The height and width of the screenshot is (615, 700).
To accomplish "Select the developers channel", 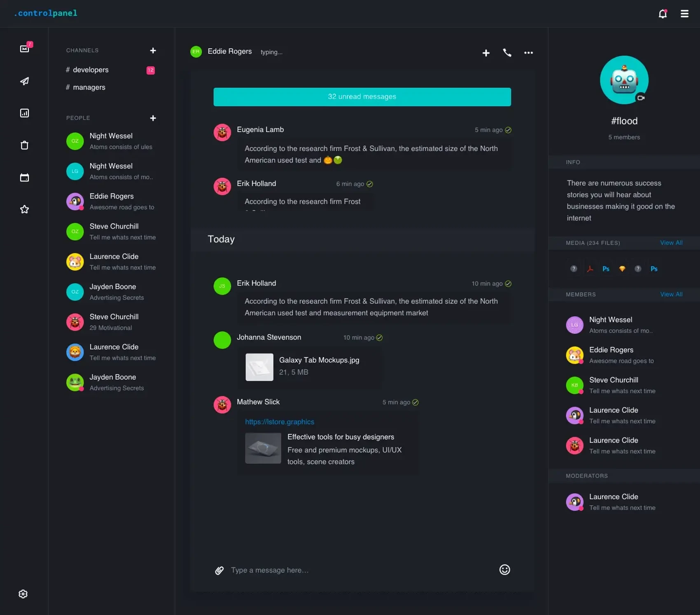I will point(91,70).
